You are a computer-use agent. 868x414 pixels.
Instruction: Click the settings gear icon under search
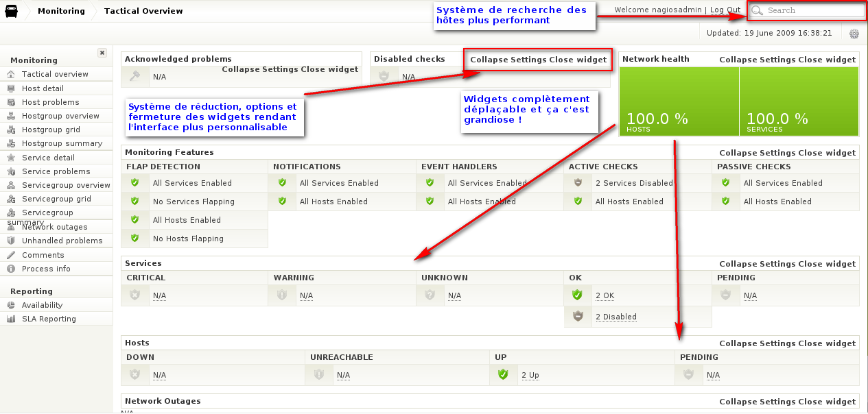click(x=854, y=34)
